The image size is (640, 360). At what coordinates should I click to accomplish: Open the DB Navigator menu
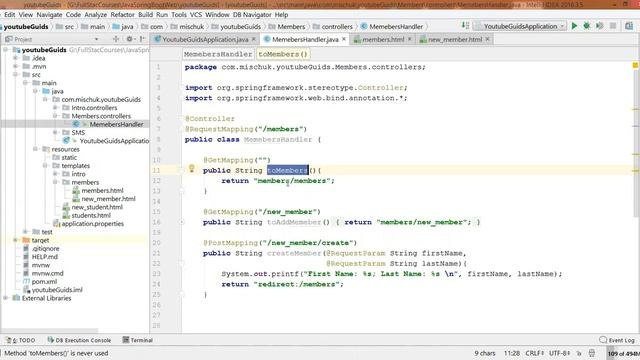(252, 15)
